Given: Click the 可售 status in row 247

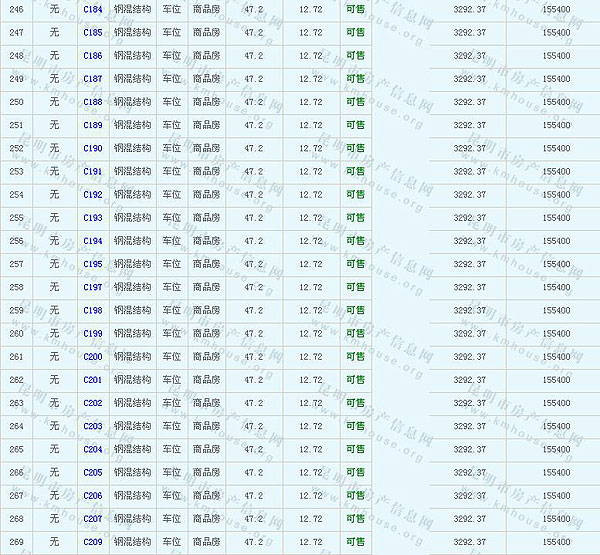Looking at the screenshot, I should (355, 33).
